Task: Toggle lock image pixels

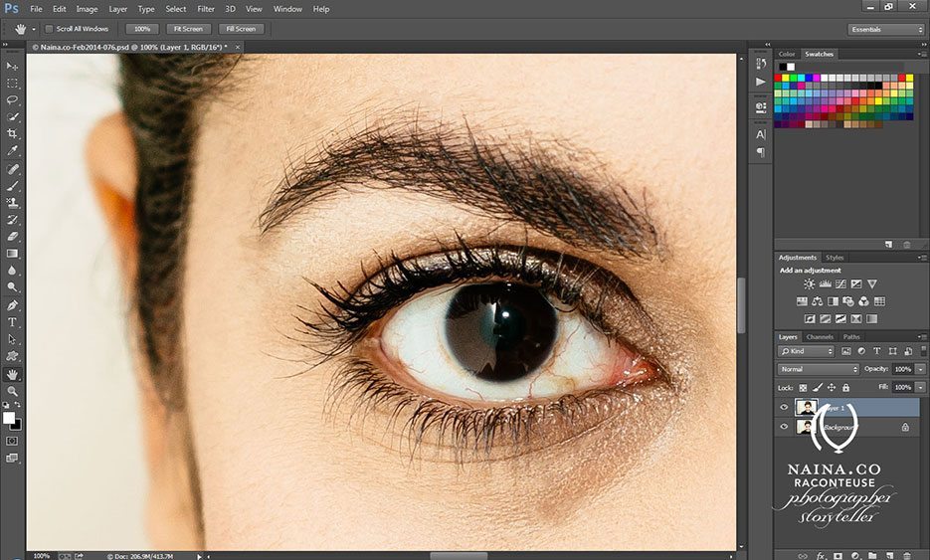Action: (818, 387)
